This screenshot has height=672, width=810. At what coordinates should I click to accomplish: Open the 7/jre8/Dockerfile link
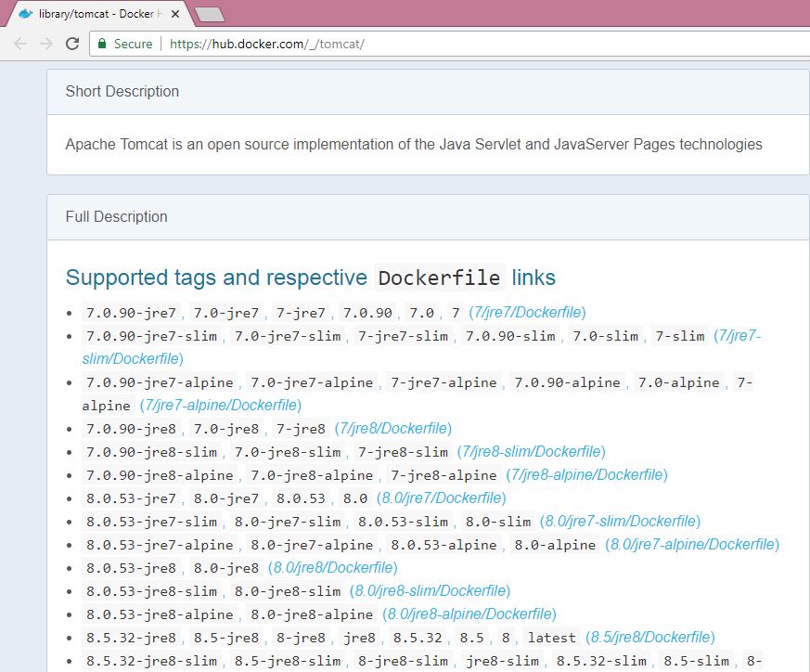393,428
